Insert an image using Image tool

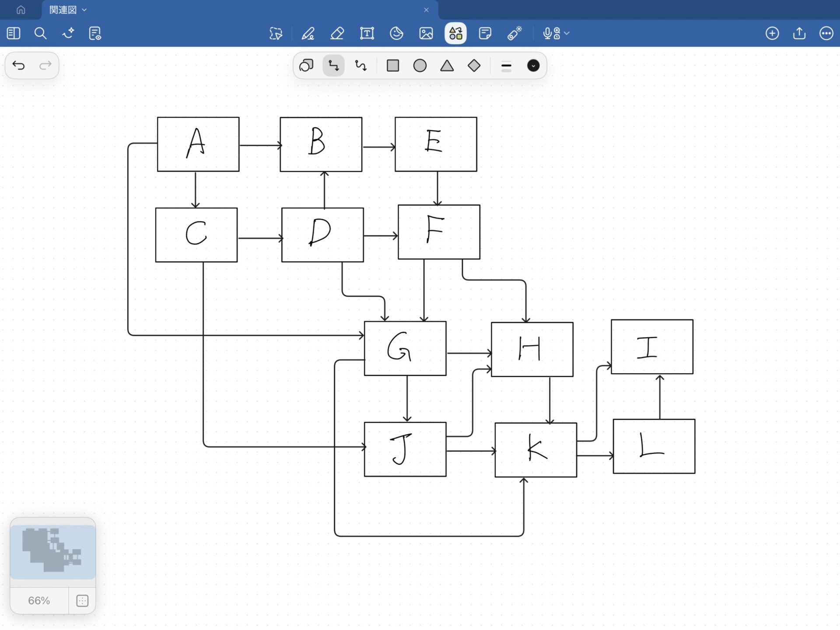pos(426,33)
